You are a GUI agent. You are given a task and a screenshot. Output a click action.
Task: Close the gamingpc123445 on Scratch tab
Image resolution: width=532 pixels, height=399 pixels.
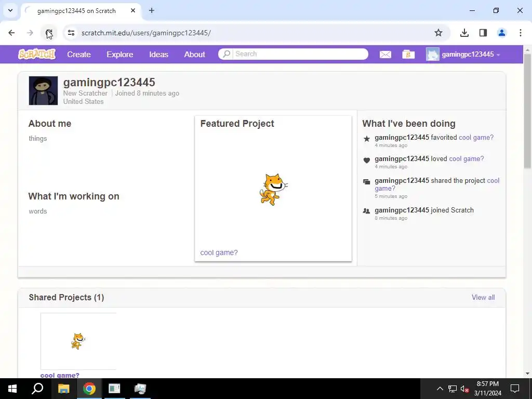[133, 10]
